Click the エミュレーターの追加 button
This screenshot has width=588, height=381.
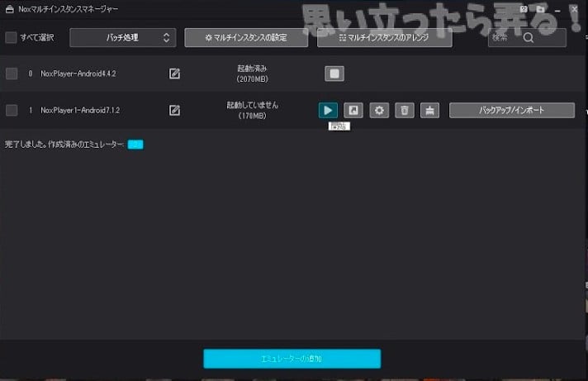(292, 359)
